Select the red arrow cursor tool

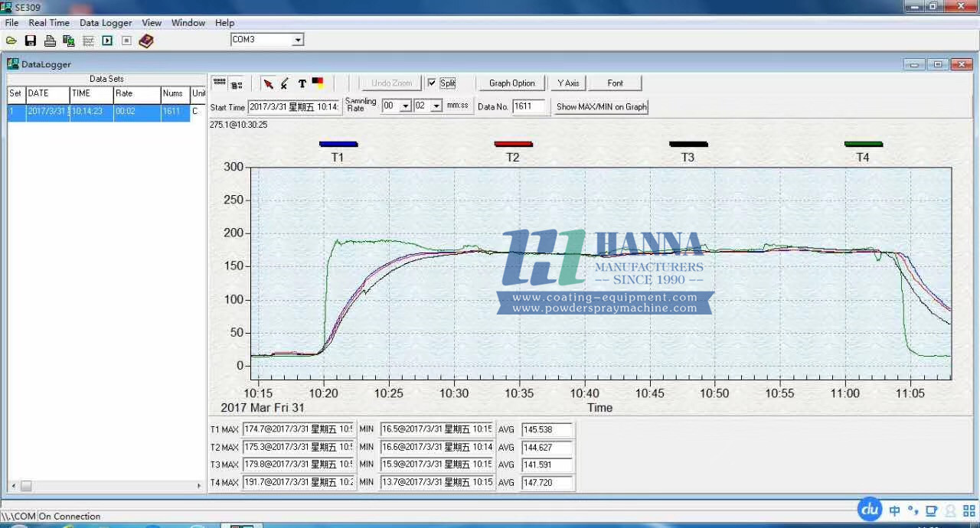pos(268,83)
